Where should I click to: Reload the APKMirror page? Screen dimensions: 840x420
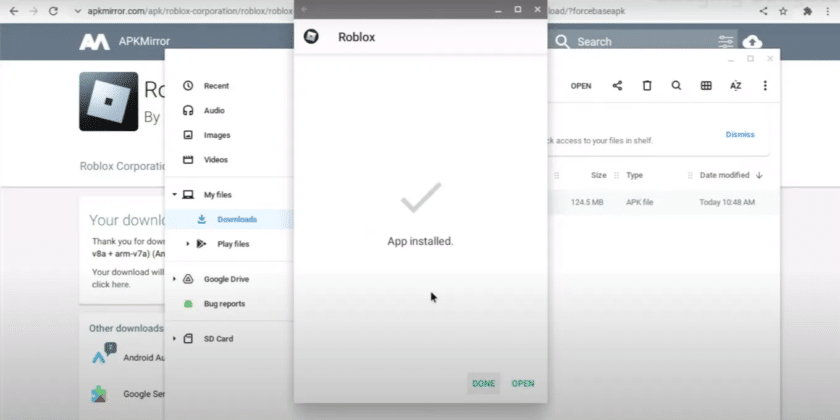(x=53, y=11)
